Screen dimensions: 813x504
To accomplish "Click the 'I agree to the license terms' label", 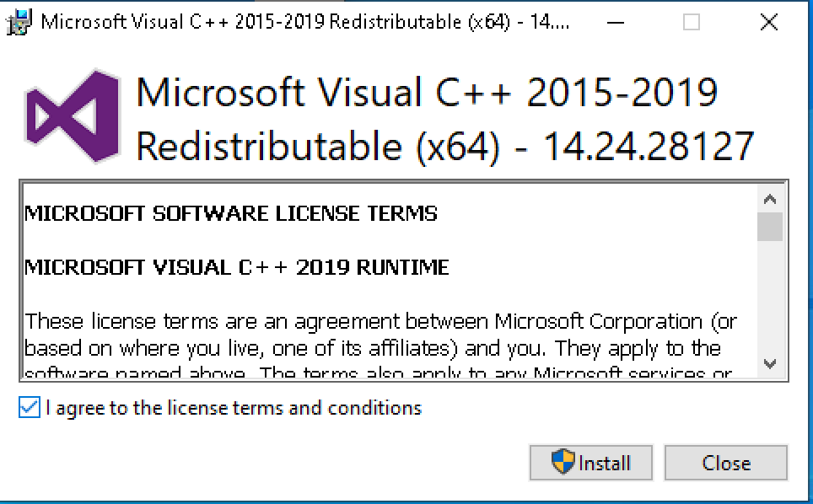I will (x=234, y=408).
